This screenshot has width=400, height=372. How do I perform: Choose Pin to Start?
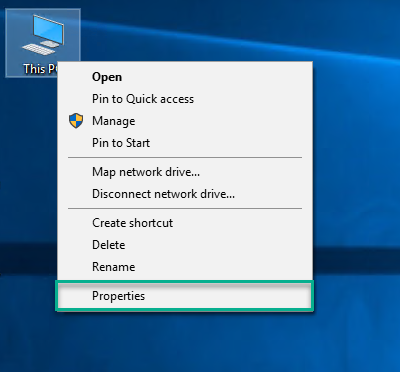point(185,143)
